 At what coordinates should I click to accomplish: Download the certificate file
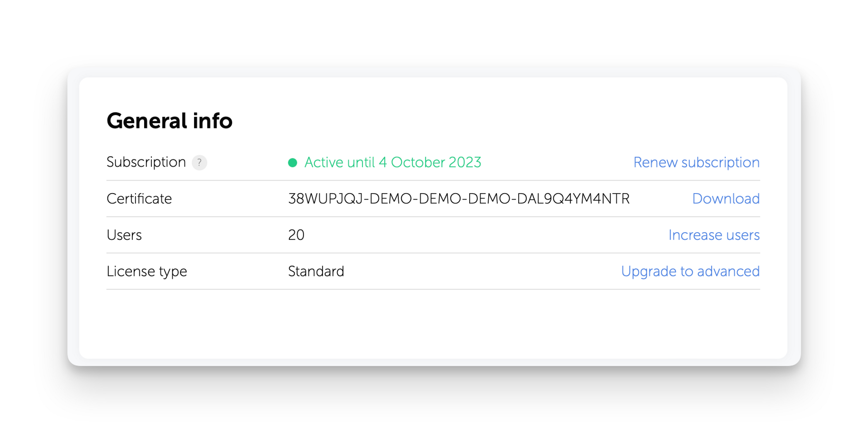pos(725,198)
